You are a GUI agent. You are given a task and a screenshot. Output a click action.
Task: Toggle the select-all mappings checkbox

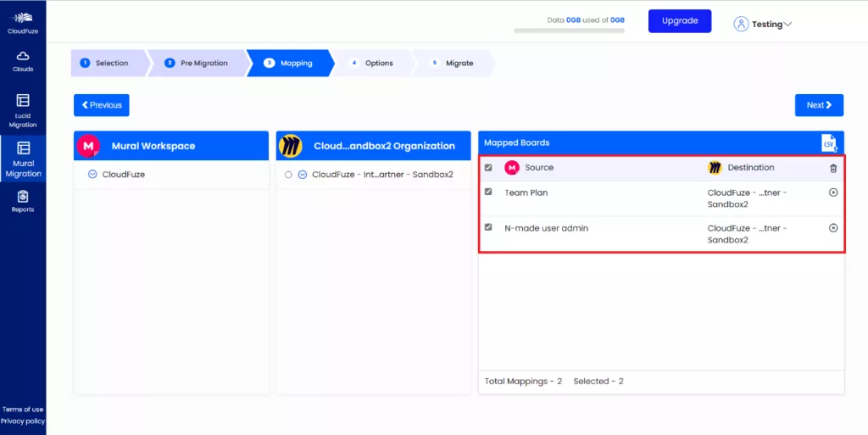point(488,168)
